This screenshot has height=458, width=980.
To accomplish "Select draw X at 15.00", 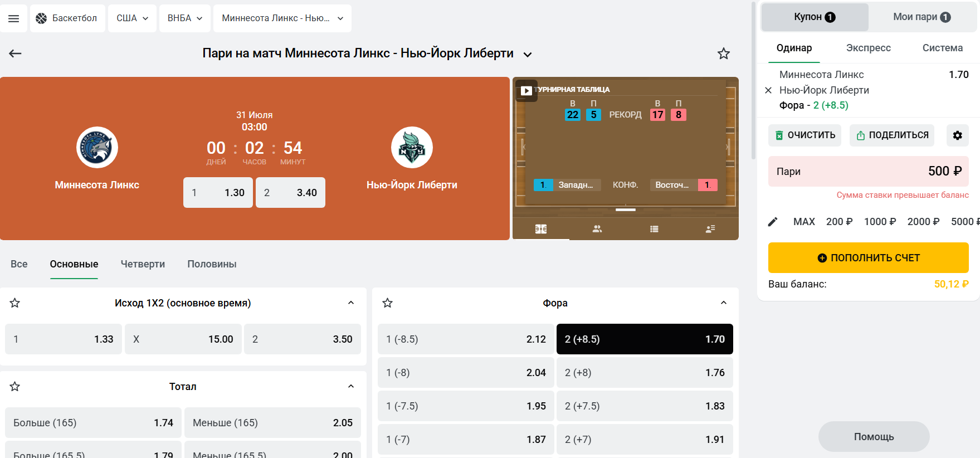I will (x=183, y=339).
